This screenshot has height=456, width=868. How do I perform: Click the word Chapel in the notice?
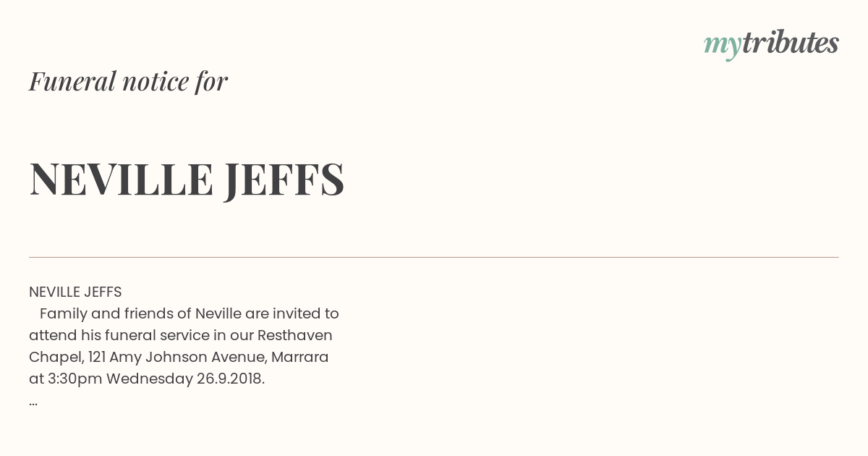[56, 358]
